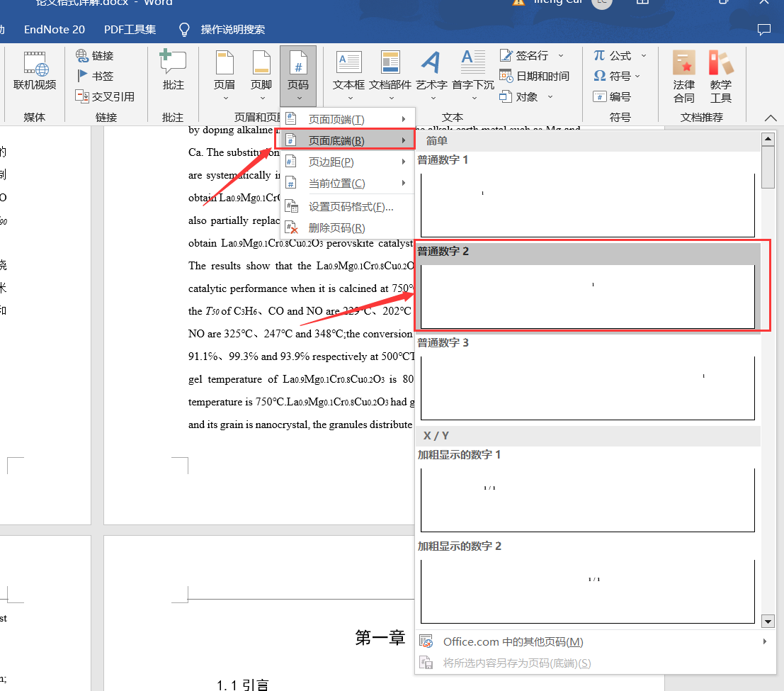This screenshot has width=784, height=691.
Task: Click the 1.1 引言 heading
Action: (x=243, y=684)
